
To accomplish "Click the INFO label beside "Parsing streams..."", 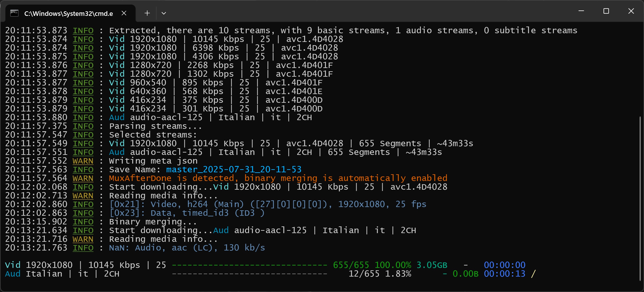I will pos(83,126).
